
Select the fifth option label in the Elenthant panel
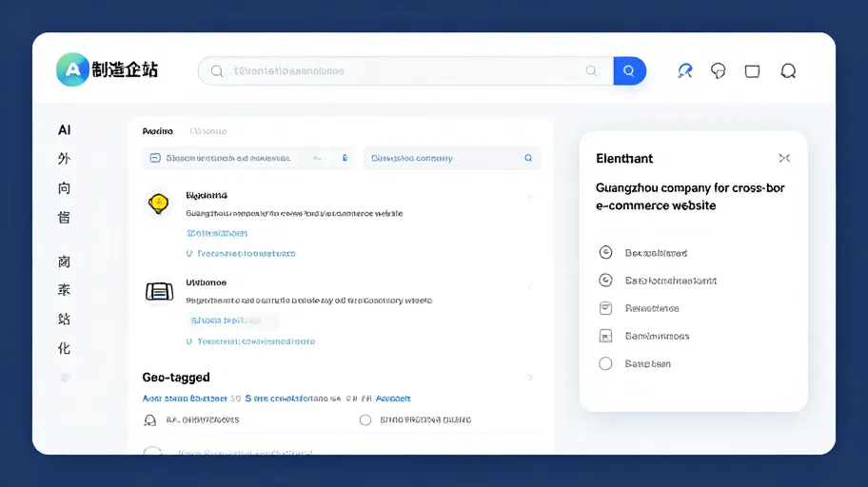click(x=648, y=363)
